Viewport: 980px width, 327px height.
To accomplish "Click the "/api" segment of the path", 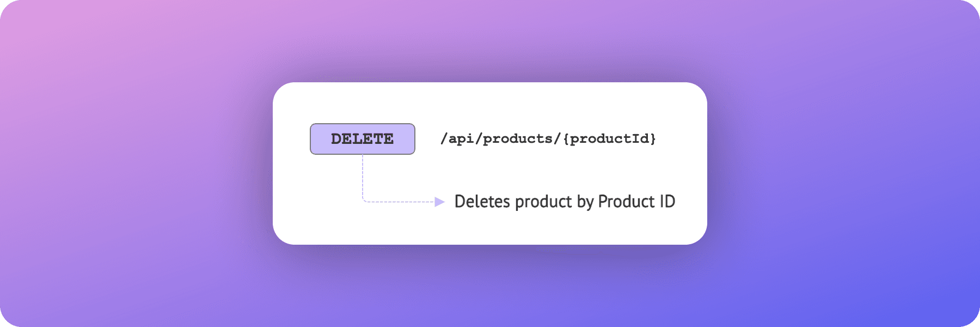I will 457,139.
